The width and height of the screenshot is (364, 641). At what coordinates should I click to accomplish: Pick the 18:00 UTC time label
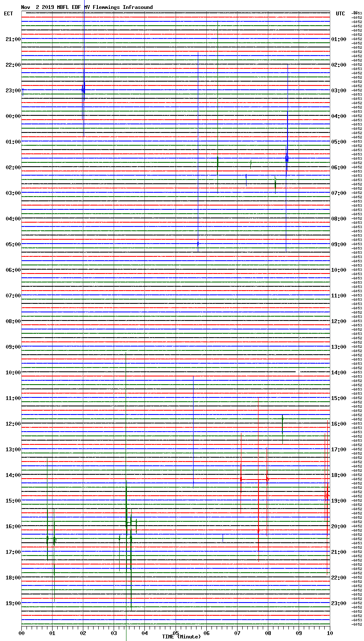339,475
